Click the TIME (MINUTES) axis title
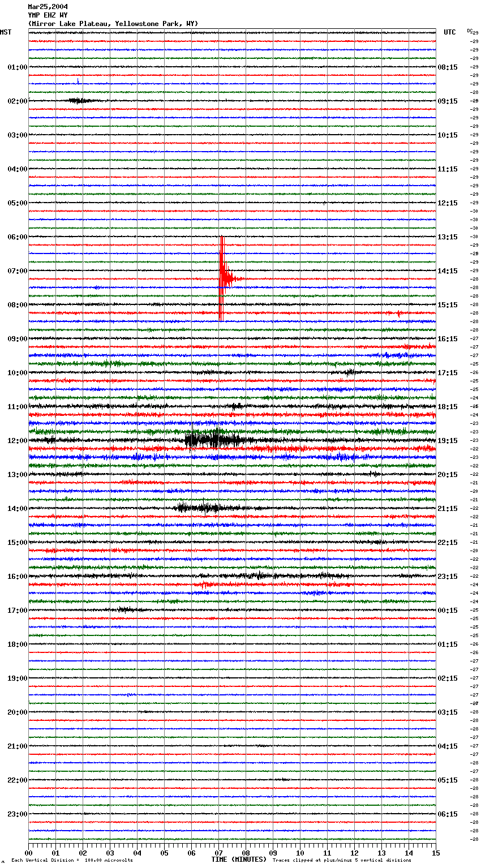 (x=239, y=860)
